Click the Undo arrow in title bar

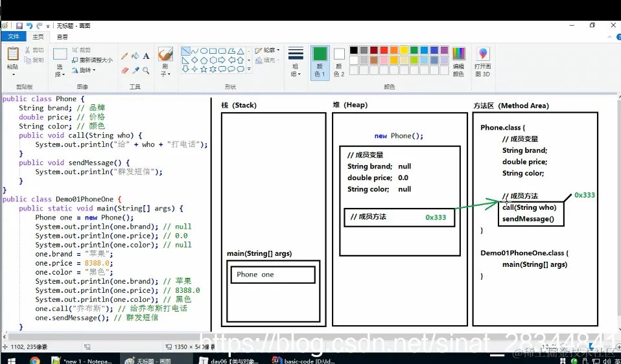29,26
